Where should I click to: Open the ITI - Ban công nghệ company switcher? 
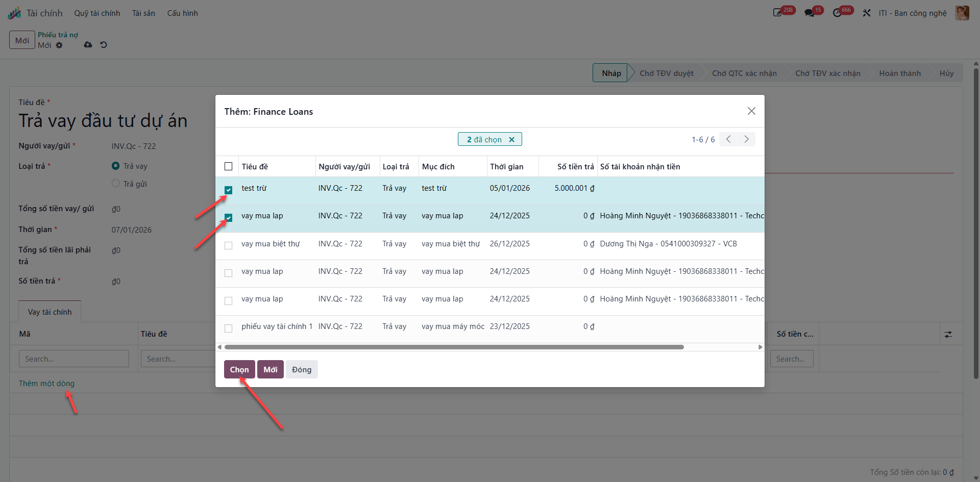coord(912,13)
